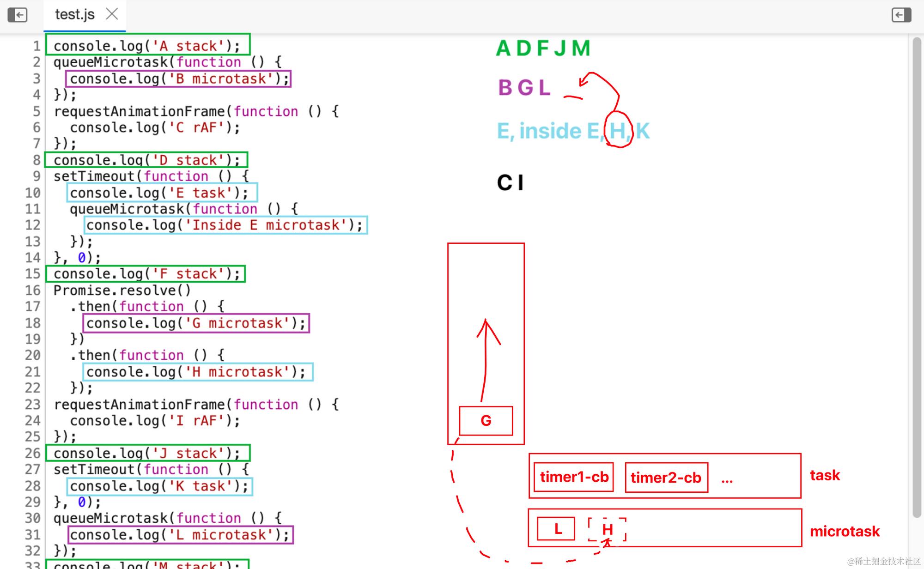924x569 pixels.
Task: Click the 'B microtask' console.log statement
Action: click(x=178, y=79)
